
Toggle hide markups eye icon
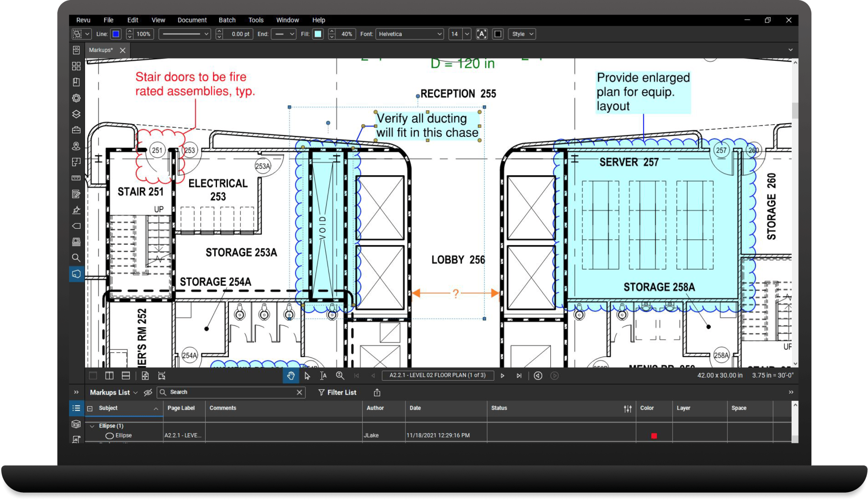148,392
